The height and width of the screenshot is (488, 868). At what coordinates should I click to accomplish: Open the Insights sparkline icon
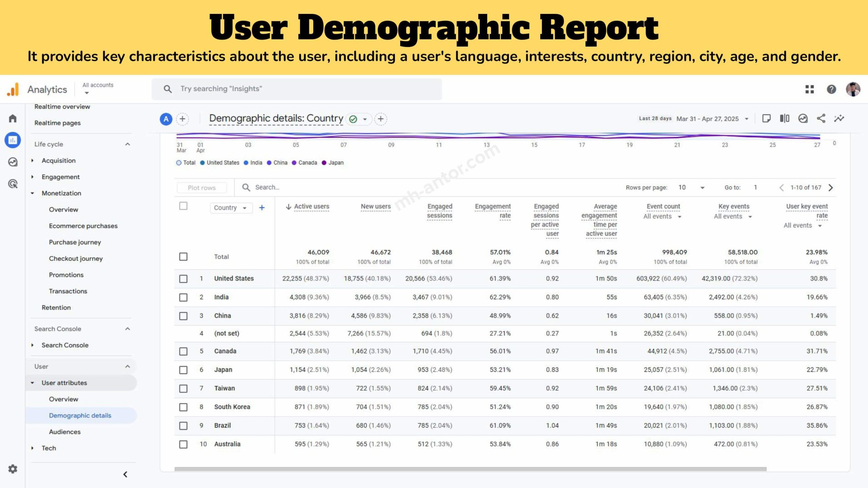(839, 119)
